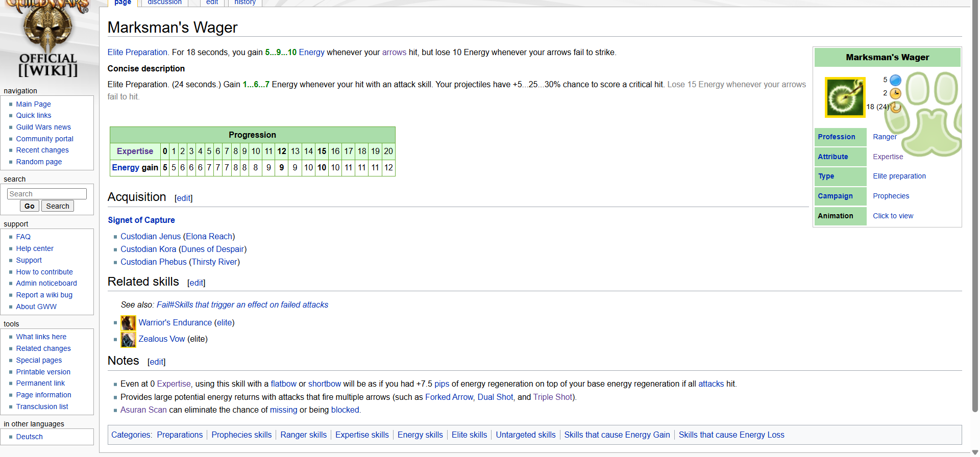Click the Expertise 12 table cell

pyautogui.click(x=282, y=151)
